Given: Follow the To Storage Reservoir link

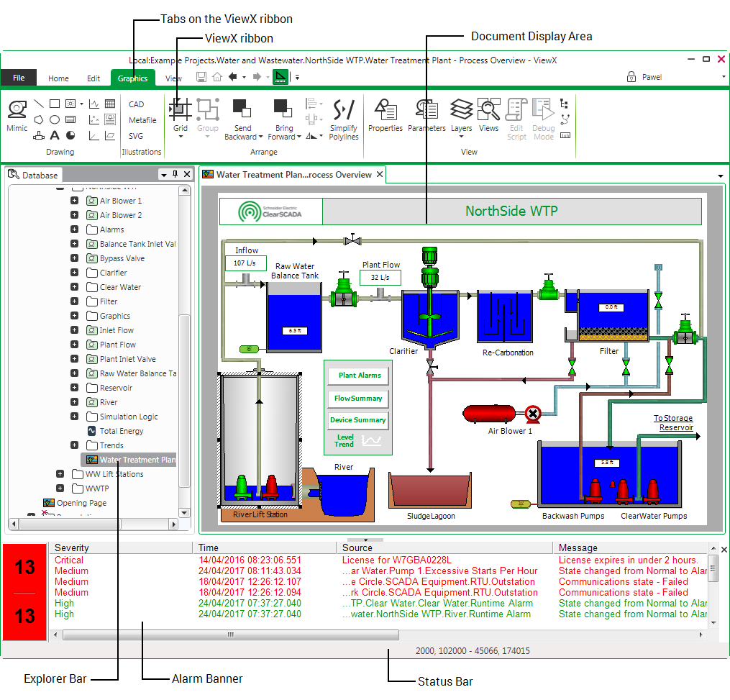Looking at the screenshot, I should [673, 423].
